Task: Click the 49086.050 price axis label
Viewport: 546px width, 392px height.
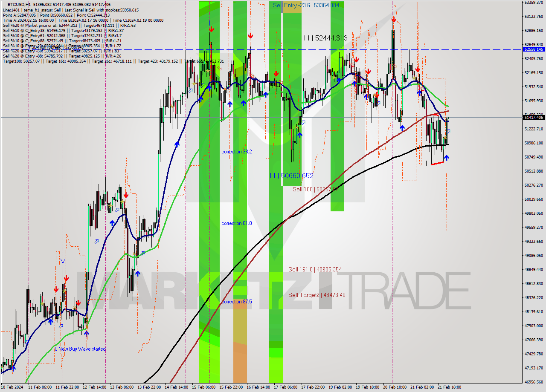Action: tap(534, 256)
